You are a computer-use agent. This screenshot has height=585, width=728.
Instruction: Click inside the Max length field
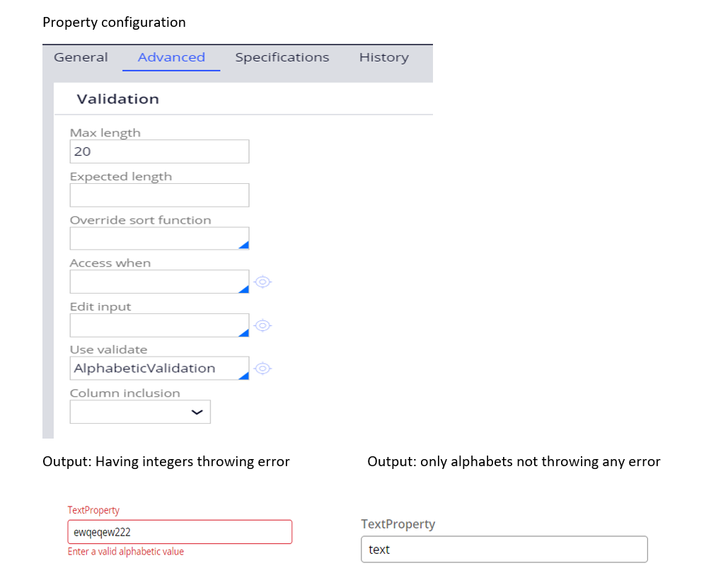(159, 151)
